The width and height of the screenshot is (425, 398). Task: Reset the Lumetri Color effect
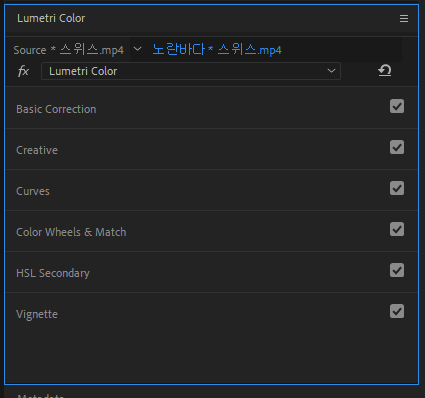point(385,71)
